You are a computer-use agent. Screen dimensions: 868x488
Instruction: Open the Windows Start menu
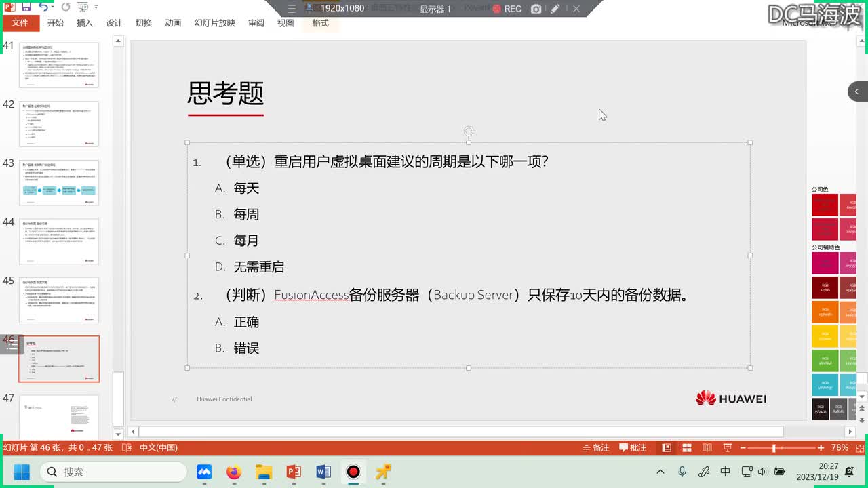coord(21,472)
